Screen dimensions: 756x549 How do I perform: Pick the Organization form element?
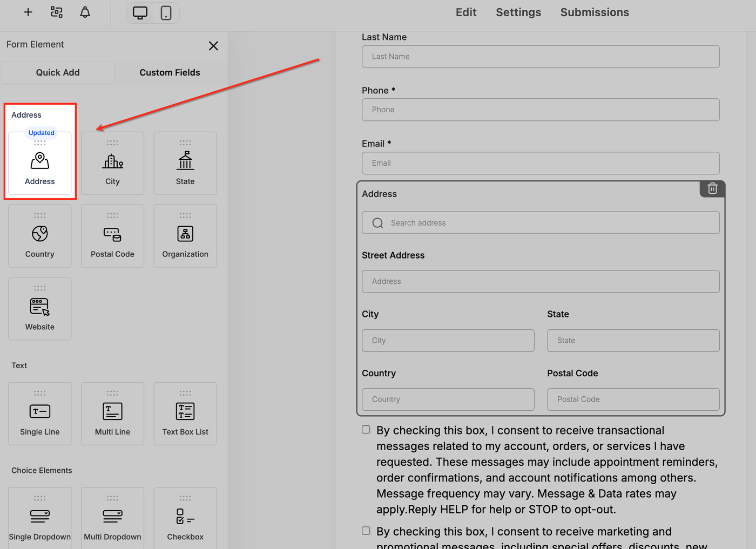(185, 236)
